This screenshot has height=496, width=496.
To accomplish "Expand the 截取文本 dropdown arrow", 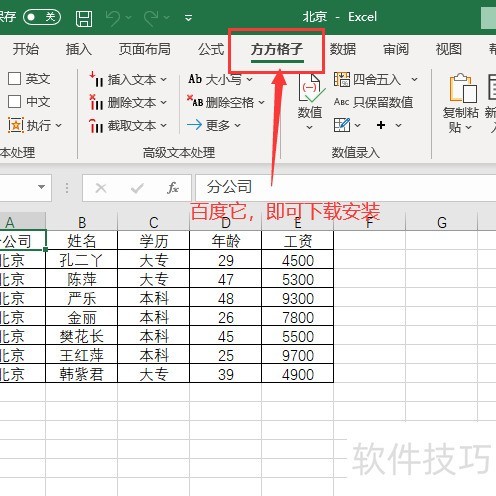I will coord(163,126).
